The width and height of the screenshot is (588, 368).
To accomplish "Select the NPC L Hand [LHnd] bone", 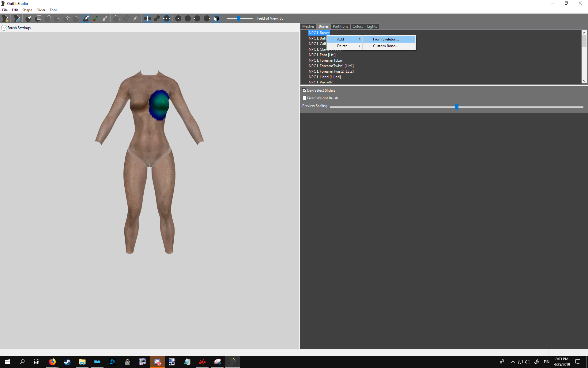I will click(x=325, y=77).
